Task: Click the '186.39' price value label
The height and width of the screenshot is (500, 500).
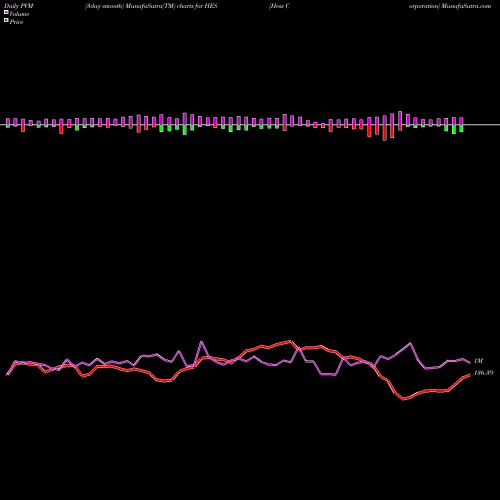Action: coord(483,373)
